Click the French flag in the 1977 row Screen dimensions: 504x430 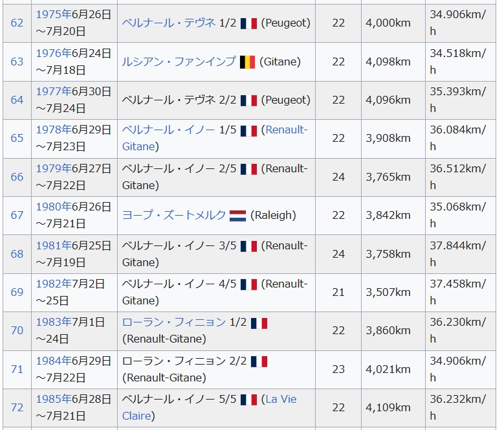(248, 100)
